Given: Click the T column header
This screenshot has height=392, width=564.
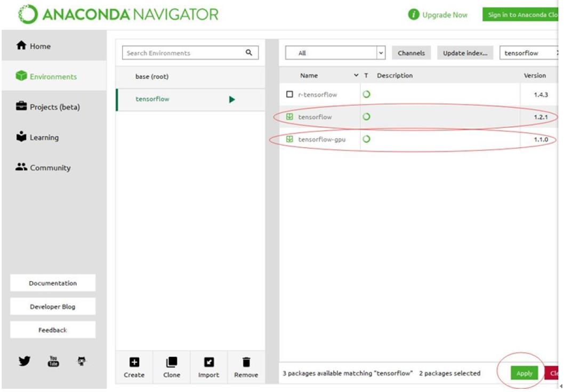Looking at the screenshot, I should pyautogui.click(x=366, y=75).
